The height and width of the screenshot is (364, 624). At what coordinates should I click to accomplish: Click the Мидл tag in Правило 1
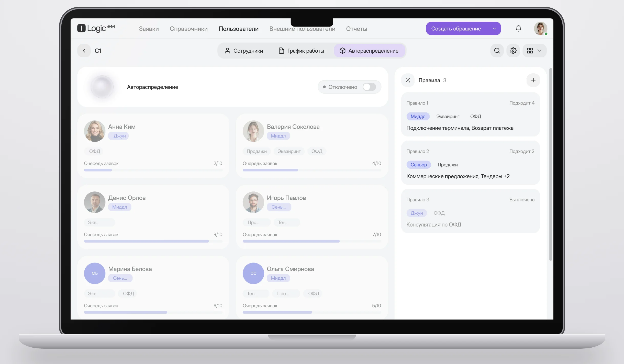coord(418,116)
